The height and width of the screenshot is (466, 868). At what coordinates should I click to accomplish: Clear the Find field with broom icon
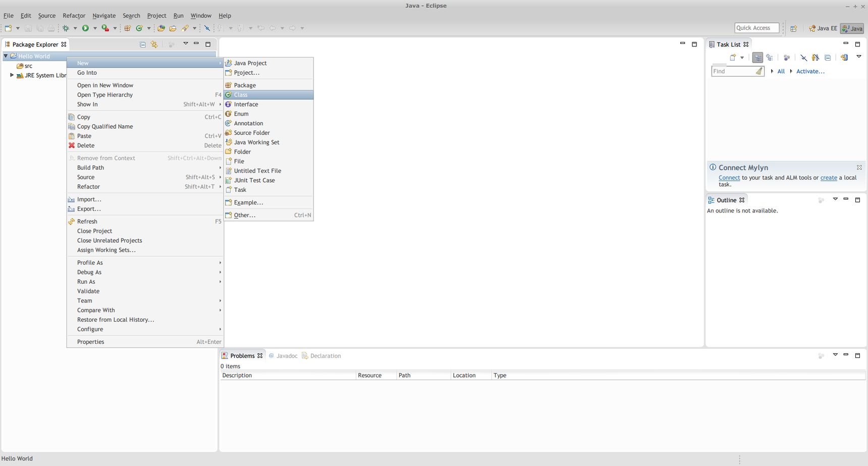point(759,71)
